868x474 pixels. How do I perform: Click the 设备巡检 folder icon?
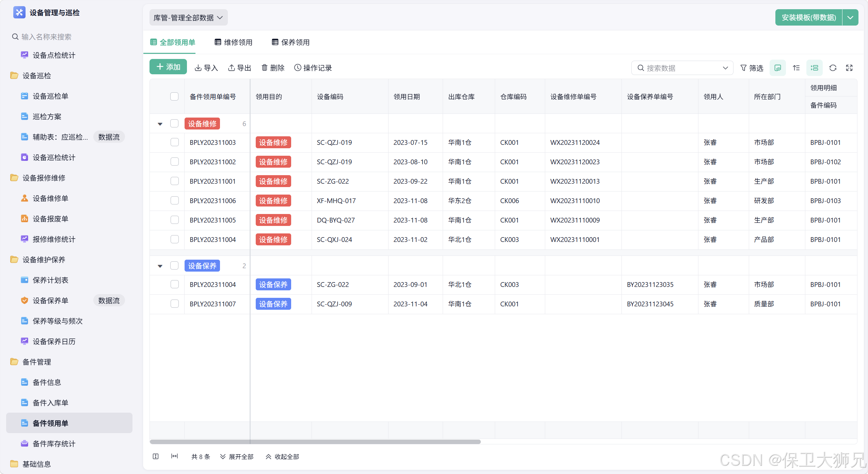click(x=14, y=75)
